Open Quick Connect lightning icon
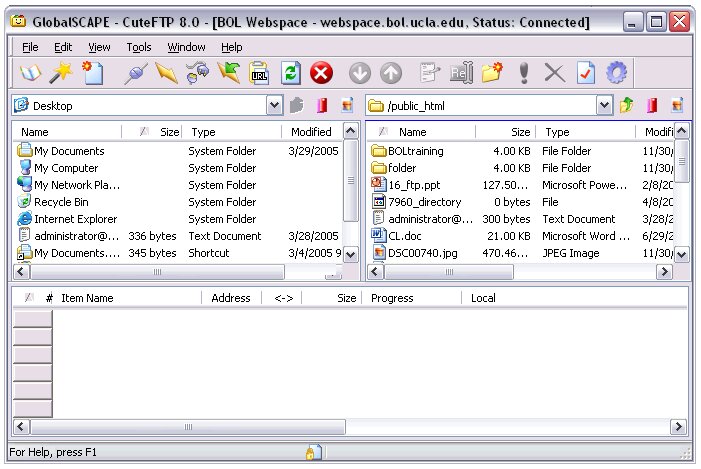Viewport: 701px width, 469px height. (166, 73)
